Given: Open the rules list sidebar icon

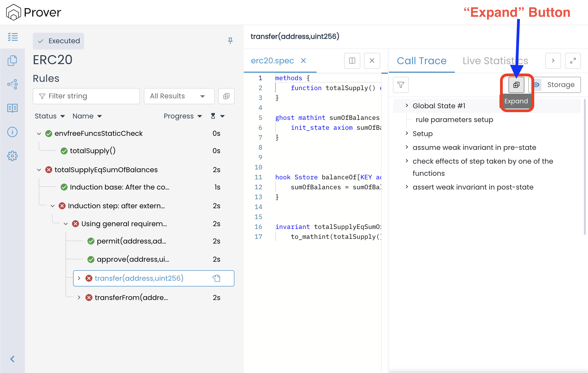Looking at the screenshot, I should coord(13,37).
